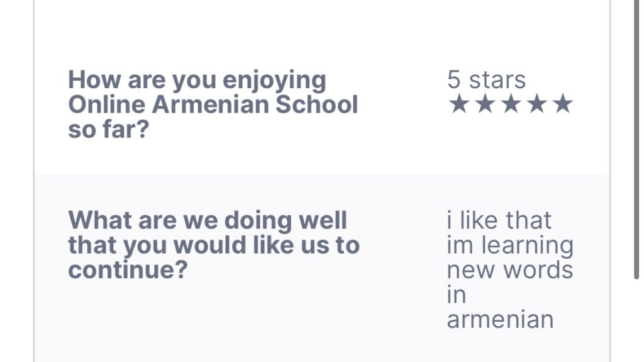Select the third (middle) rating star
This screenshot has height=362, width=644.
(510, 105)
